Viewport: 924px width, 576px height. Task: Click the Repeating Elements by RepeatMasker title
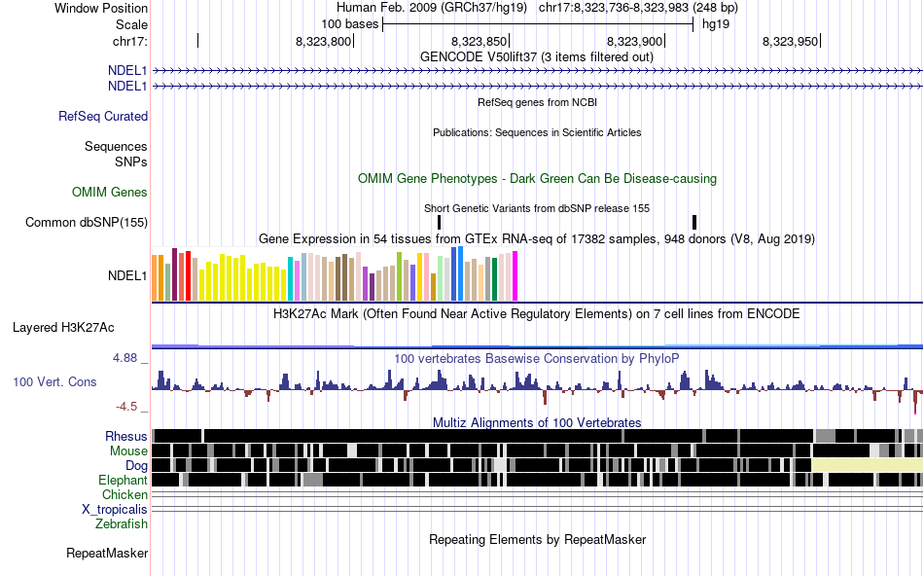coord(538,539)
